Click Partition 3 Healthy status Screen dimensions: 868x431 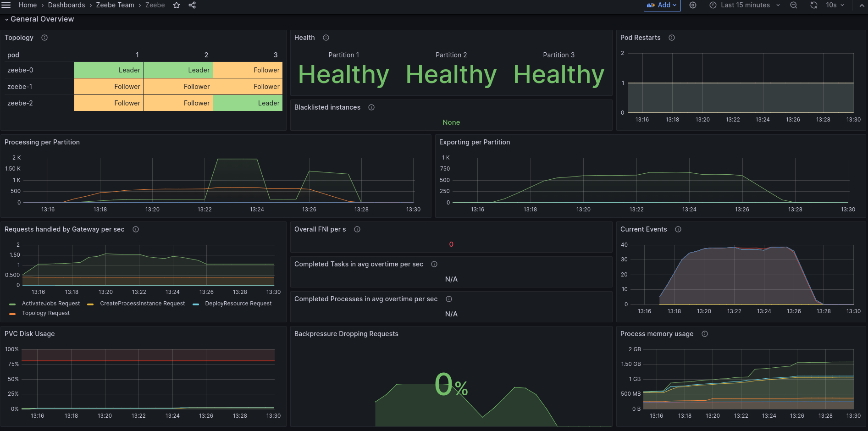(559, 75)
